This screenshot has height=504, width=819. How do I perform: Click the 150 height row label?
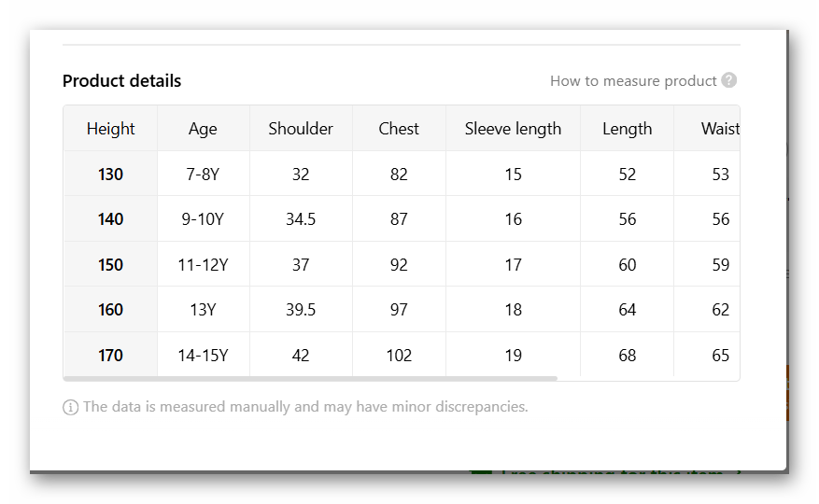click(110, 265)
